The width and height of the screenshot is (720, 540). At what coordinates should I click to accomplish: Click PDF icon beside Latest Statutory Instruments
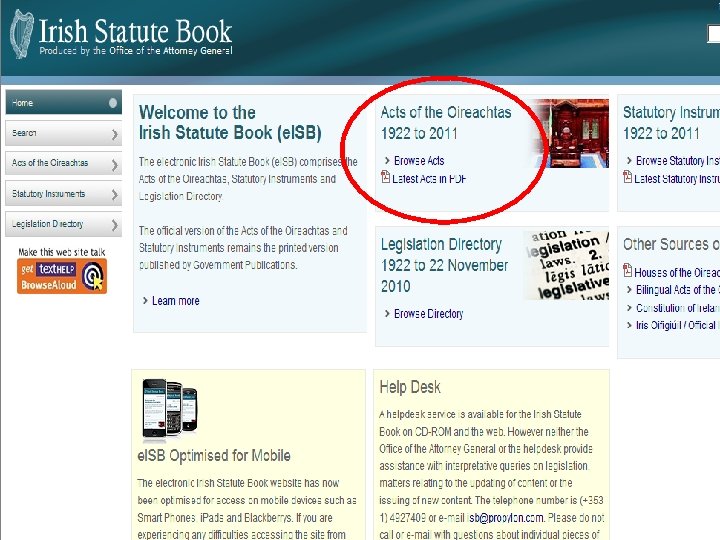pyautogui.click(x=627, y=177)
